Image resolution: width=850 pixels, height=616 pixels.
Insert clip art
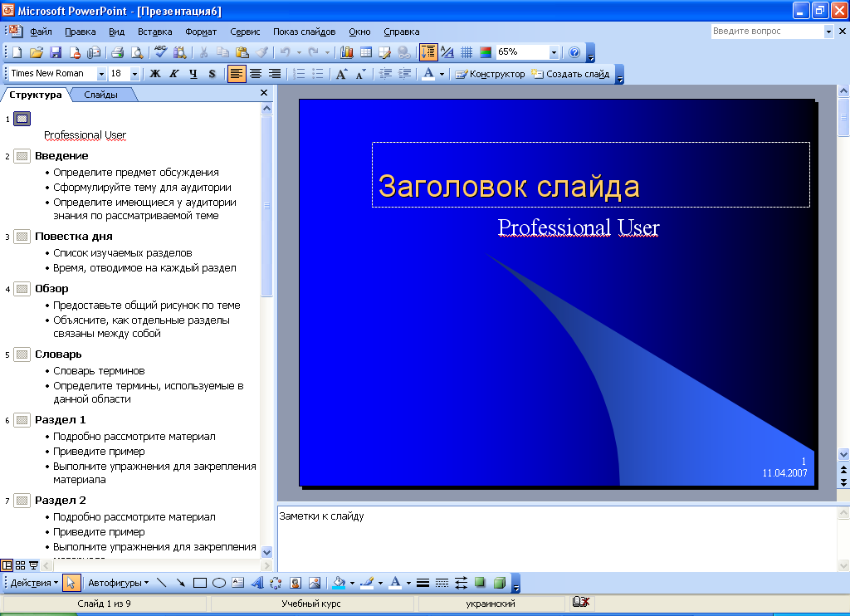296,583
